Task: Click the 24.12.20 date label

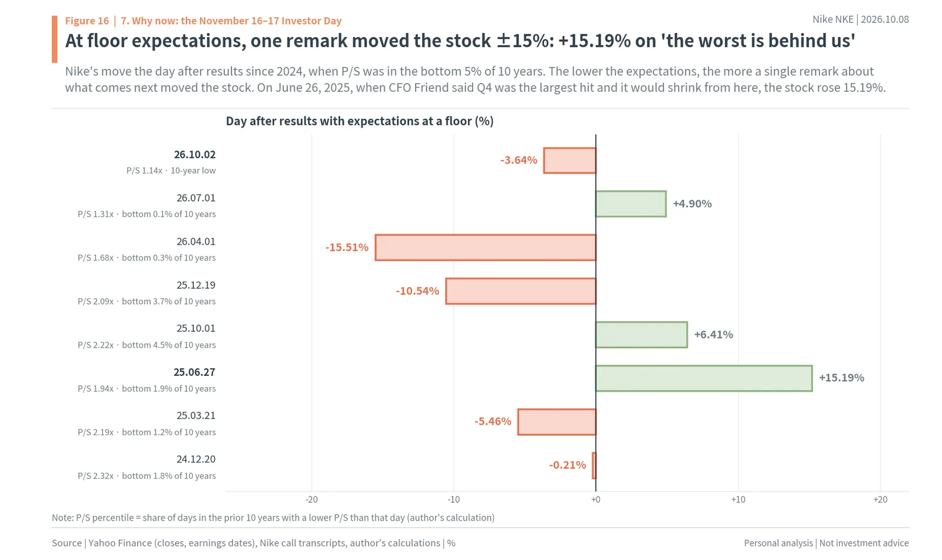Action: (x=196, y=459)
